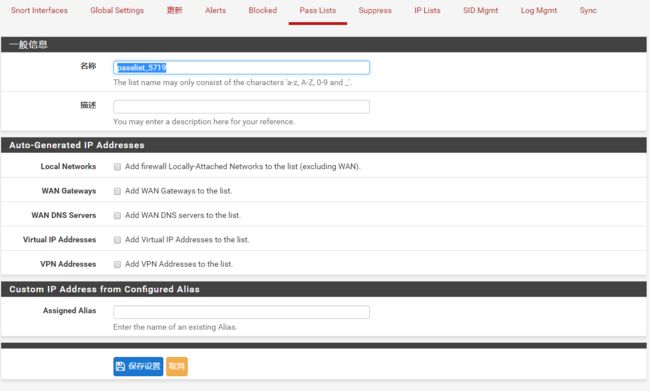This screenshot has width=650, height=391.
Task: Click 'You may enter a description here' hint
Action: click(204, 121)
